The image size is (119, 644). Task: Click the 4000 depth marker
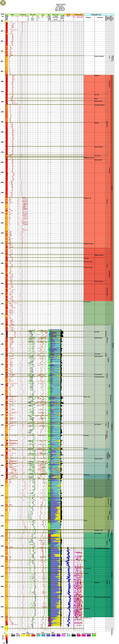[x=2, y=385]
